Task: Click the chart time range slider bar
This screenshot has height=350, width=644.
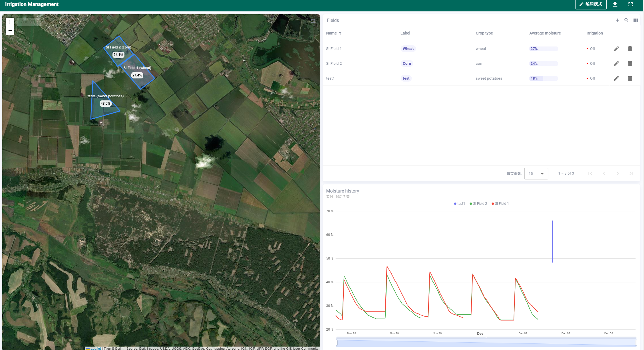Action: [x=486, y=343]
